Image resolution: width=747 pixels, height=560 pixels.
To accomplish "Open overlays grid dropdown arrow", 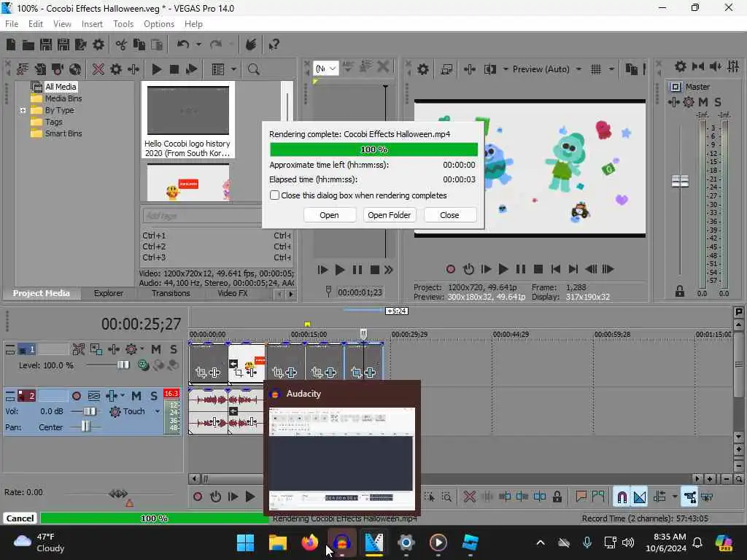I will (611, 69).
